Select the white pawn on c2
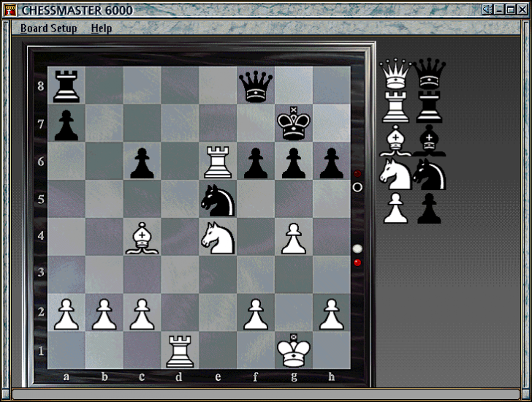Image resolution: width=532 pixels, height=402 pixels. [142, 314]
